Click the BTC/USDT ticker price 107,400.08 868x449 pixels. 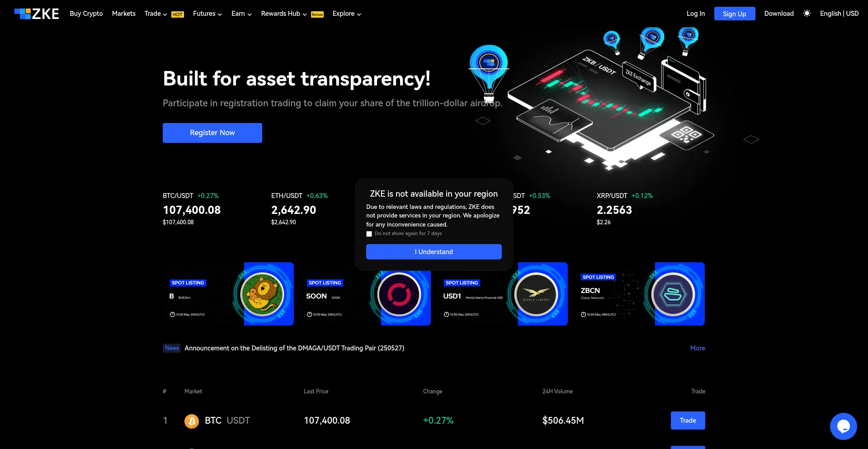tap(192, 210)
